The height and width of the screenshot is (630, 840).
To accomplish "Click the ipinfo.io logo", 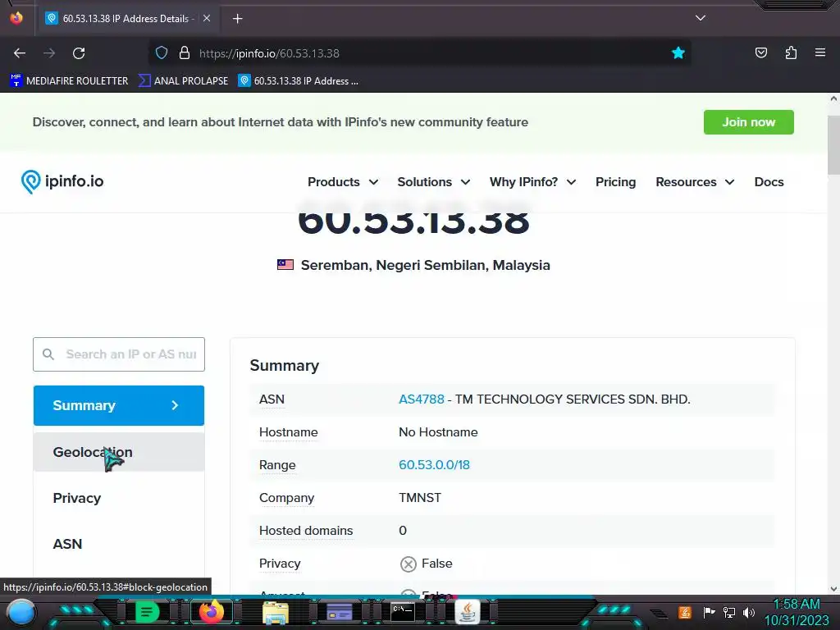I will click(62, 181).
